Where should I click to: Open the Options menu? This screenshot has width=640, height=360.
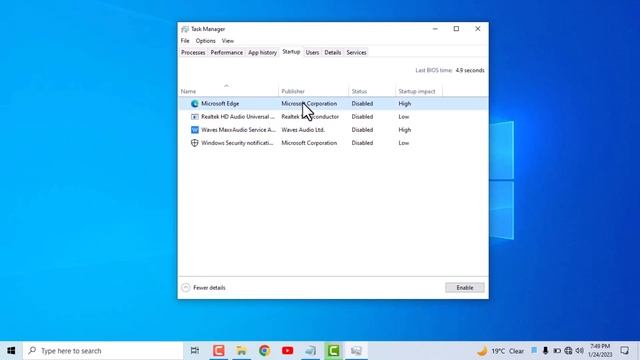[205, 41]
